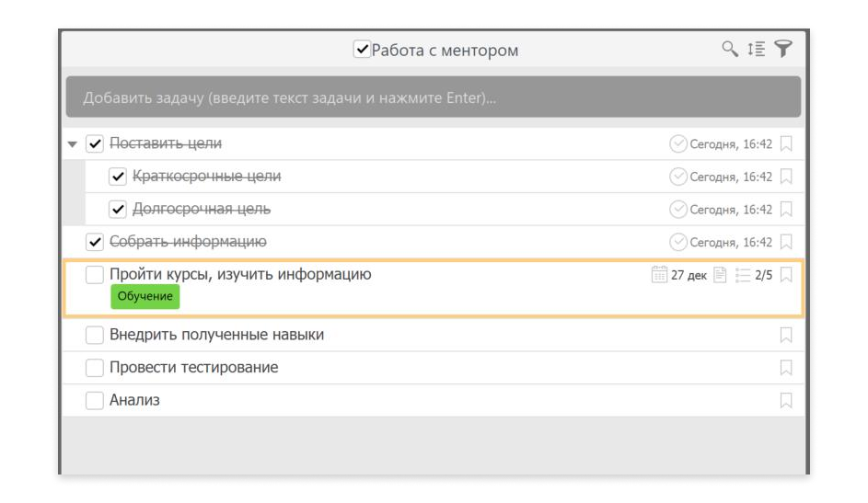This screenshot has height=503, width=868.
Task: Collapse the Поставить цели subtask tree
Action: pyautogui.click(x=73, y=144)
